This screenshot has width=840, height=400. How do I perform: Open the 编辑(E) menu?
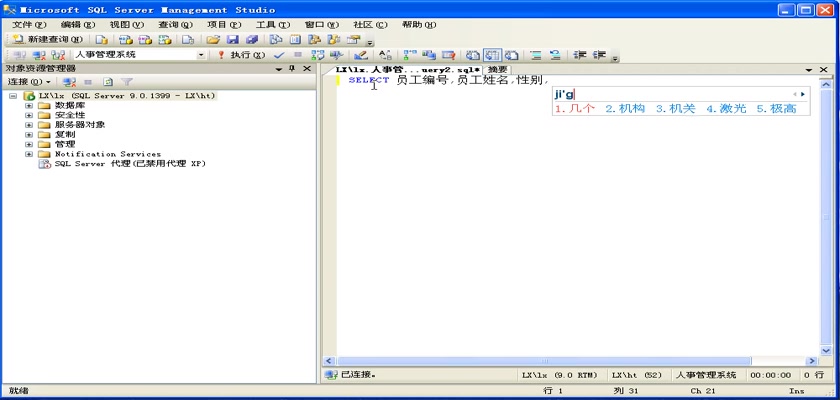[x=78, y=25]
